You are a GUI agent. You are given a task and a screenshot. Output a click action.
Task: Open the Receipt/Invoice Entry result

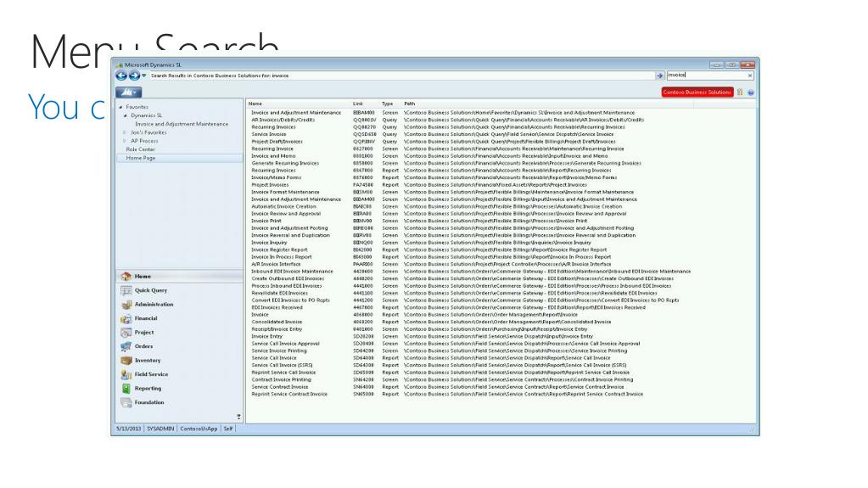point(277,329)
